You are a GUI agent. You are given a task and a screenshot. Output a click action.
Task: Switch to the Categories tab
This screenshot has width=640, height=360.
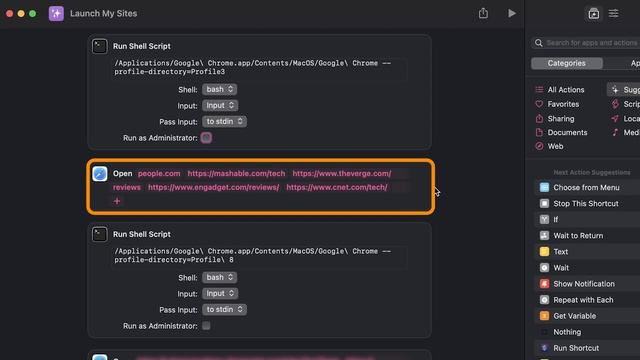(x=567, y=63)
